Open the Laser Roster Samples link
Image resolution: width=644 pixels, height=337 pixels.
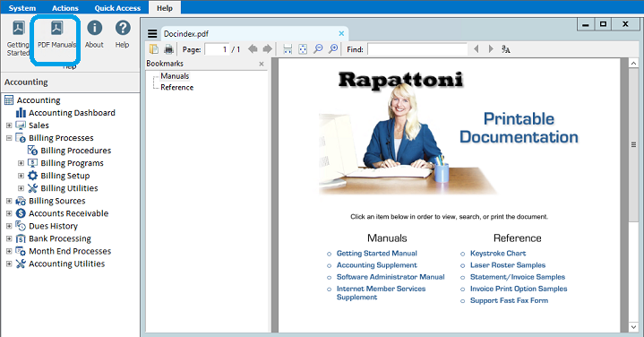508,265
